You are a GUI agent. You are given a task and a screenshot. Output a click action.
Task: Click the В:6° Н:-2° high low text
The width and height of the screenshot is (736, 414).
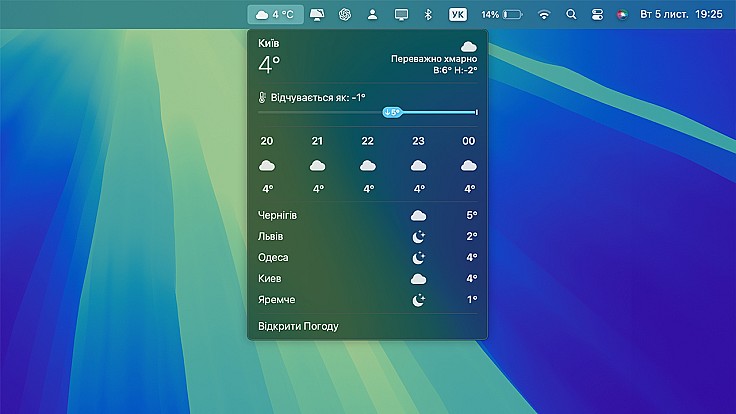[x=455, y=70]
